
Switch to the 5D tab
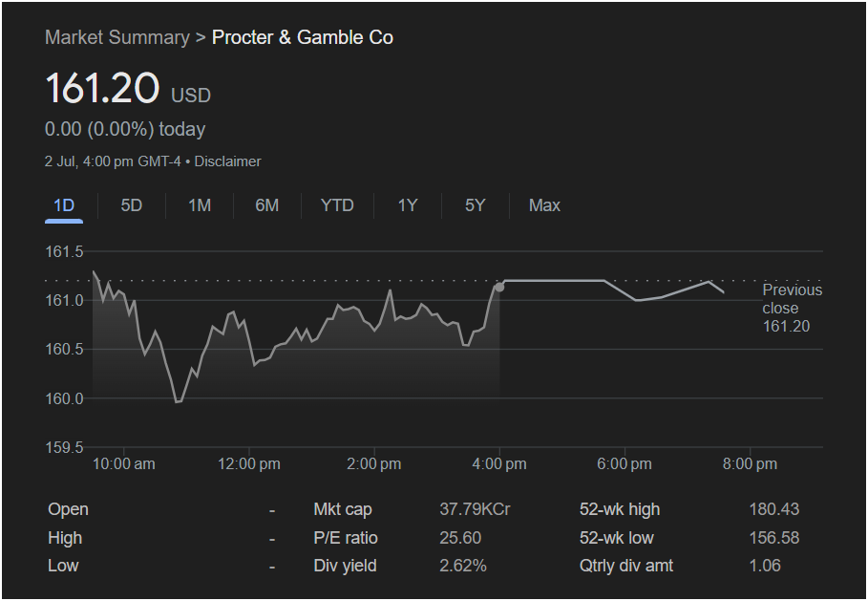(x=131, y=205)
